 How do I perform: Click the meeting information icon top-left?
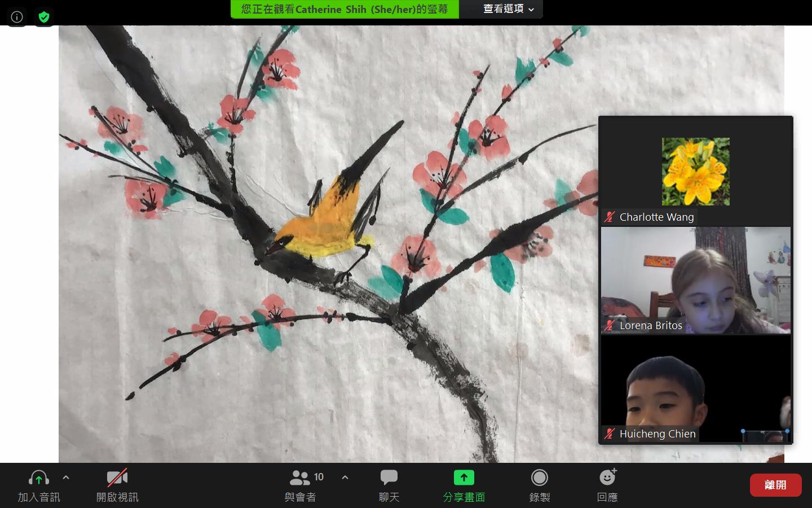(16, 16)
